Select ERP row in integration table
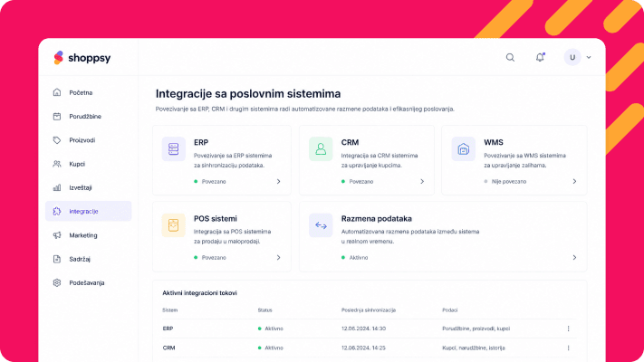 click(370, 329)
